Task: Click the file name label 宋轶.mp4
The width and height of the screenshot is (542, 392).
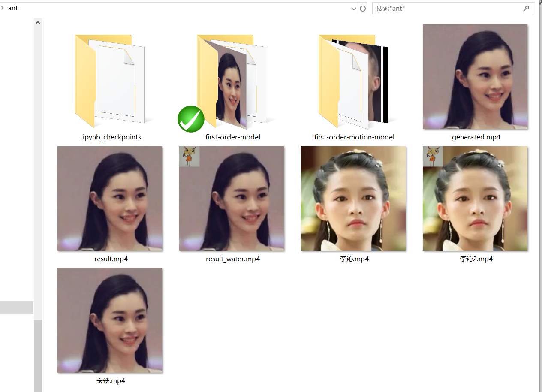Action: (111, 381)
